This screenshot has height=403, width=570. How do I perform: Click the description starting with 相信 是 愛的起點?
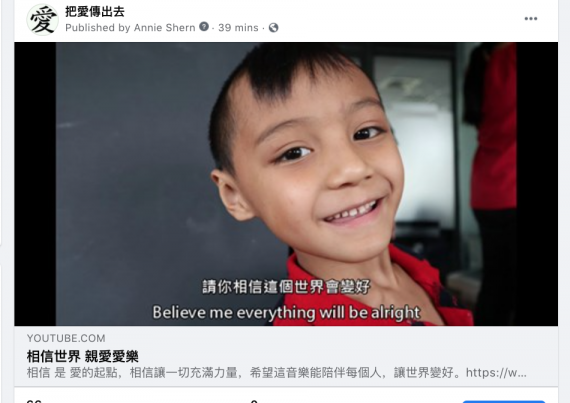tap(276, 372)
